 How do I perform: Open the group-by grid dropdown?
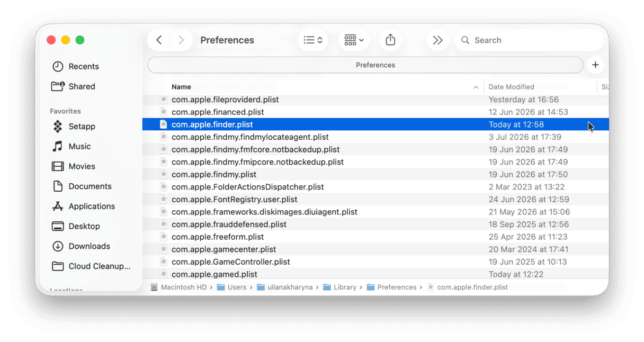point(354,40)
